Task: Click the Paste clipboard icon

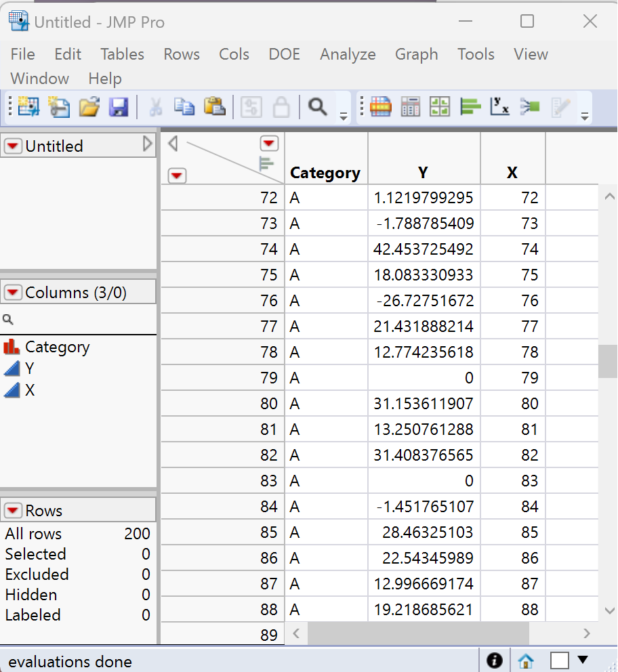Action: 214,107
